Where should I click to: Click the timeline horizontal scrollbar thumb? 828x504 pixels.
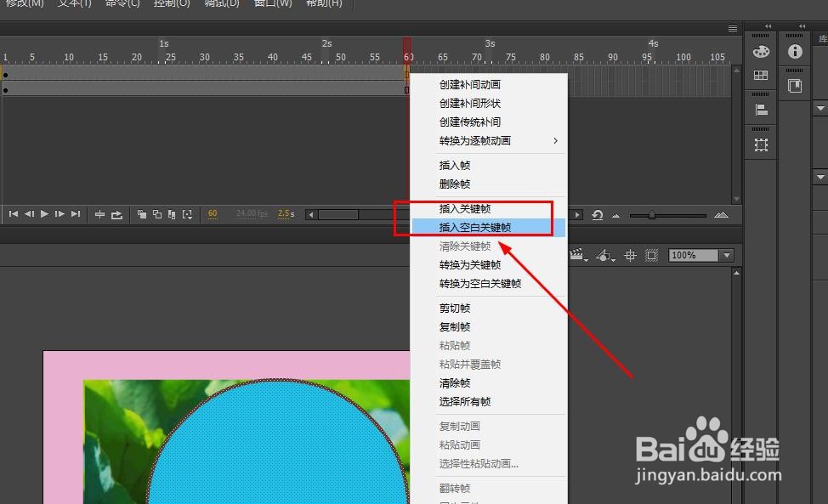click(338, 215)
